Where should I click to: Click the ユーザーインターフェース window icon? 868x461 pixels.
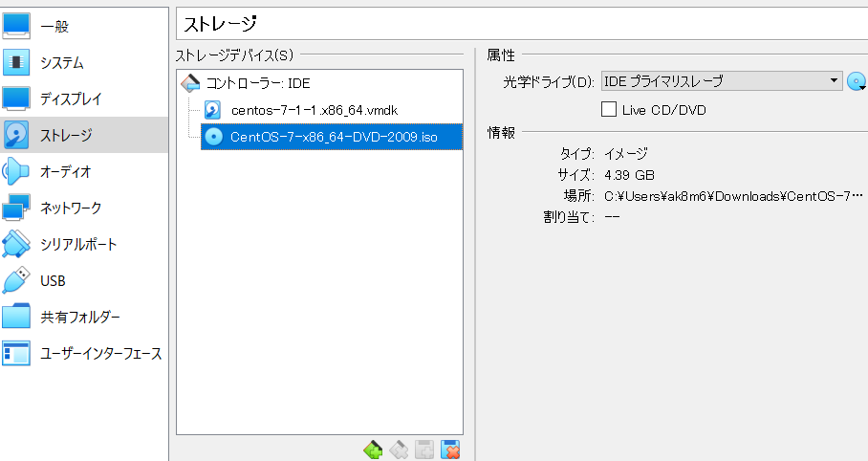tap(16, 354)
